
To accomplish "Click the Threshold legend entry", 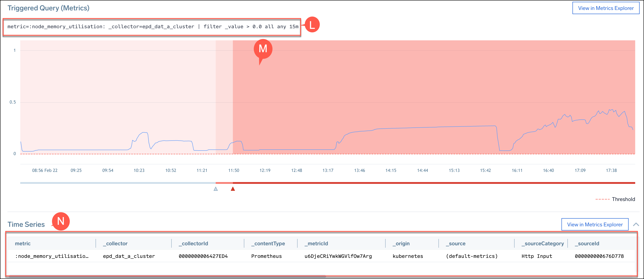I will [x=623, y=199].
